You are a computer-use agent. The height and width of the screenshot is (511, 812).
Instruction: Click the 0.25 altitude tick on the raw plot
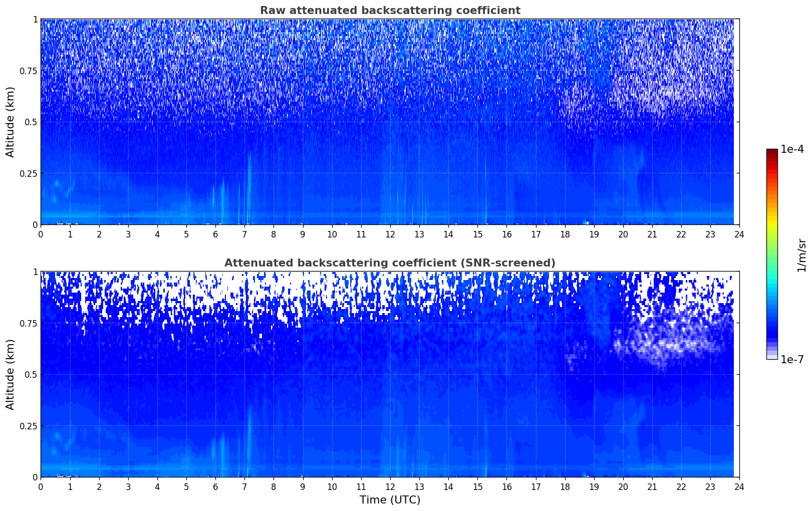point(29,173)
